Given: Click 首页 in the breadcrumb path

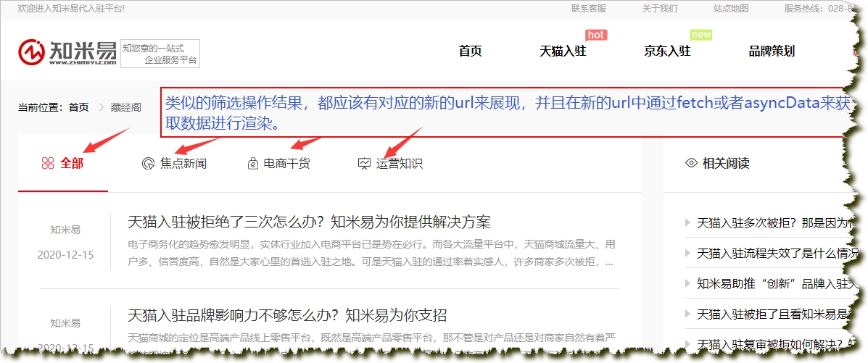Looking at the screenshot, I should coord(78,107).
